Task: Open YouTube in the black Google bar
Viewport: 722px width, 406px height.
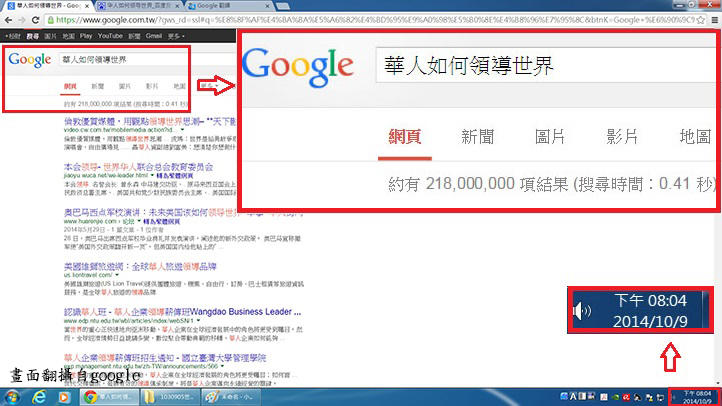Action: [110, 36]
